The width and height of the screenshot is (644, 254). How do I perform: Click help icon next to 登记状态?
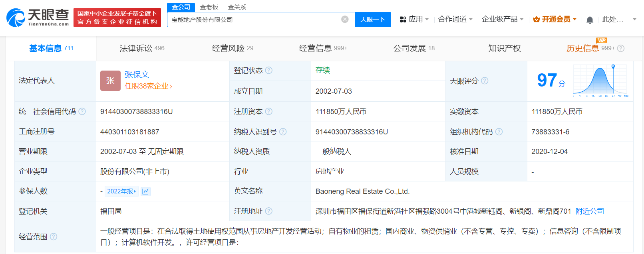[269, 71]
